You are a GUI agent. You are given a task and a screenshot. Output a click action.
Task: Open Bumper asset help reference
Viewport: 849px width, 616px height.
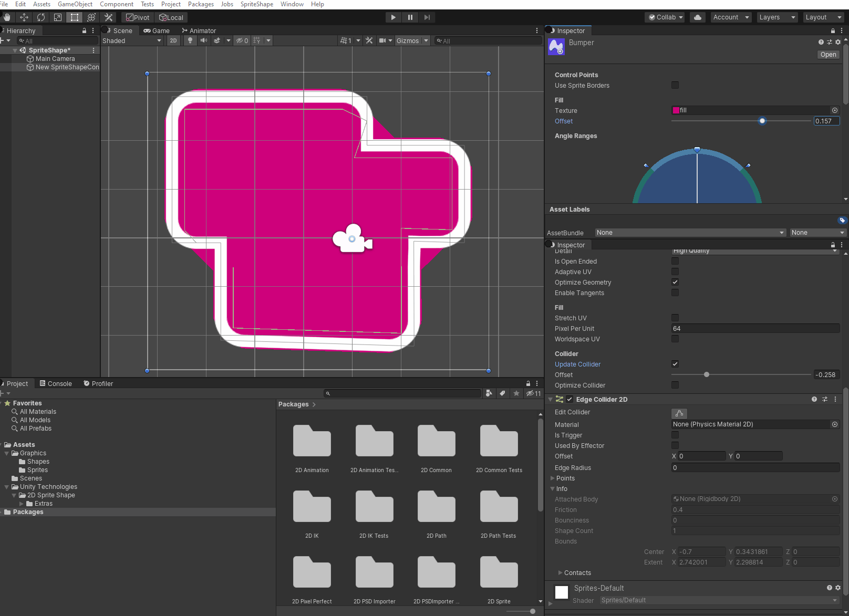821,42
